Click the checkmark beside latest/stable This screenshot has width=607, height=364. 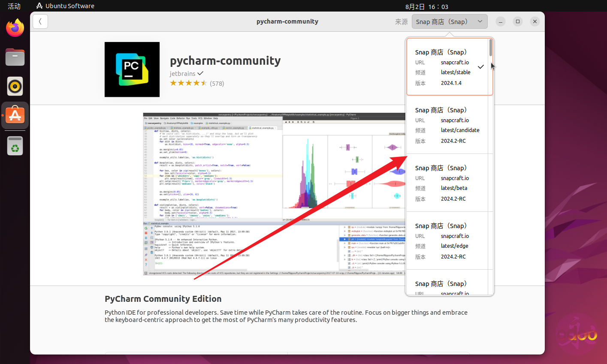pos(481,67)
